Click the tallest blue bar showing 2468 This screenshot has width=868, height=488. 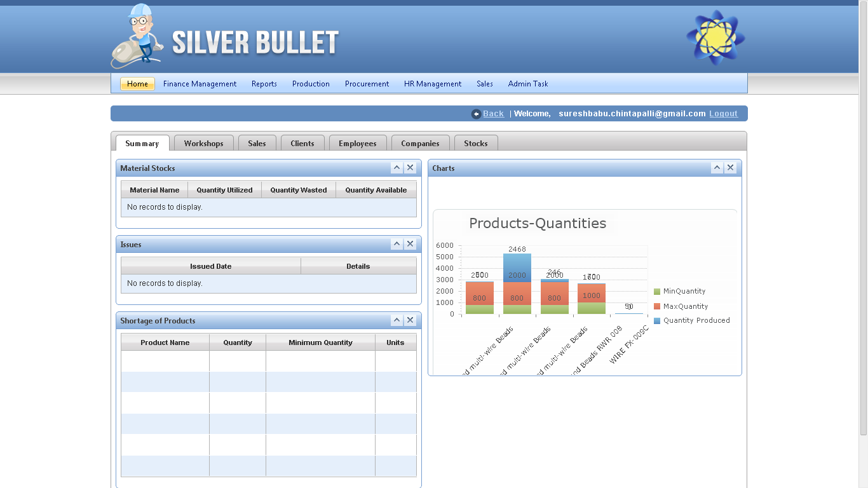coord(517,267)
